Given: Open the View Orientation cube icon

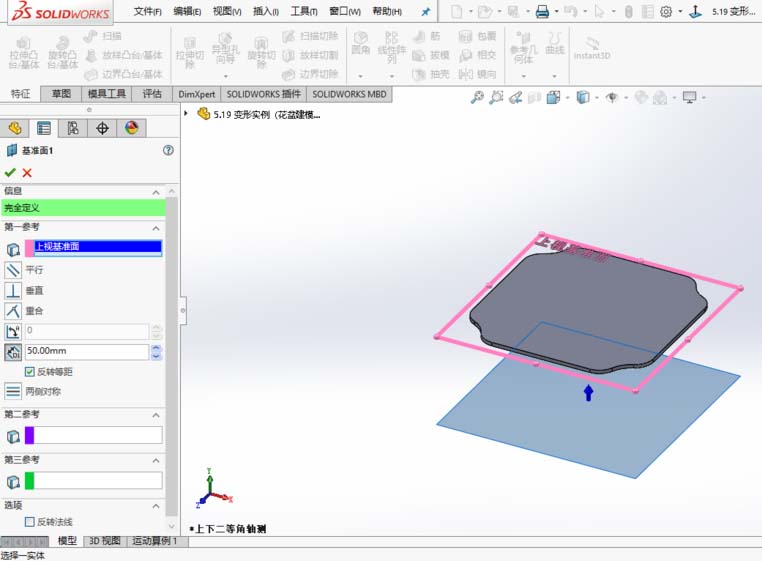Looking at the screenshot, I should click(x=553, y=98).
